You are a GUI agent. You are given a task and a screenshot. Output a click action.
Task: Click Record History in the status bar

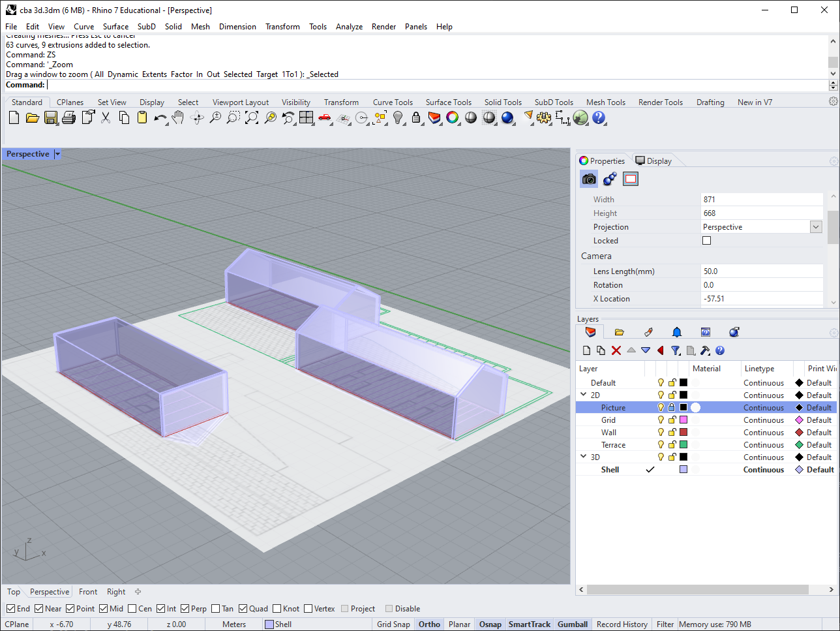click(x=621, y=624)
